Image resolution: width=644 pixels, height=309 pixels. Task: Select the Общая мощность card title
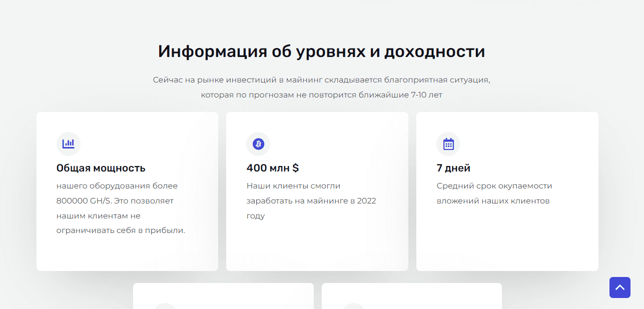tap(101, 168)
